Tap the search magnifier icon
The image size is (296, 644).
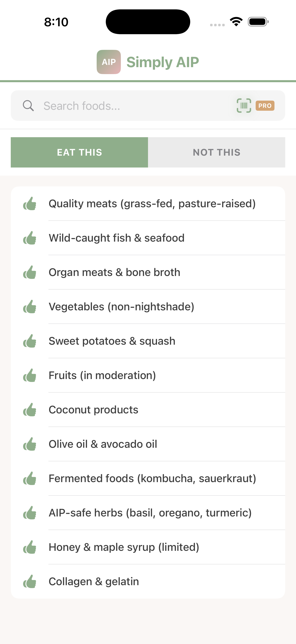click(x=28, y=106)
